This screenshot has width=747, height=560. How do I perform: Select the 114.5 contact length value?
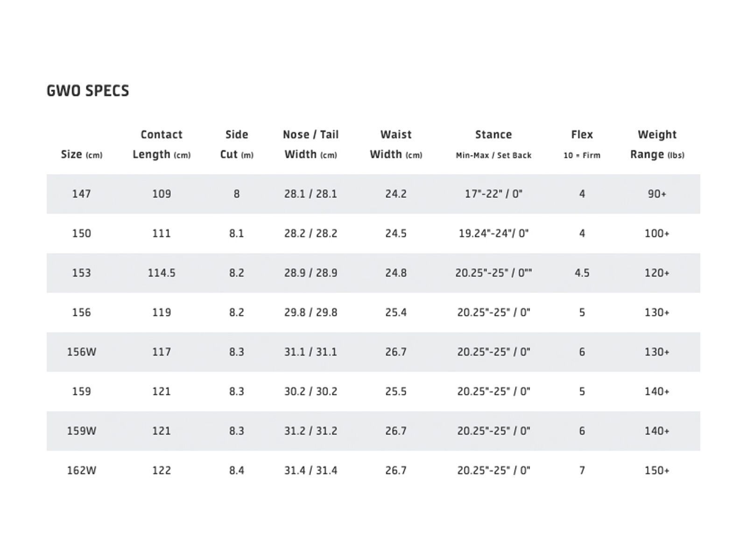162,273
